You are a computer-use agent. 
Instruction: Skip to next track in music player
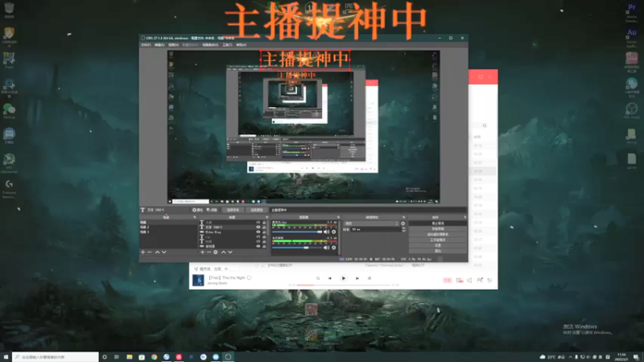pos(357,278)
